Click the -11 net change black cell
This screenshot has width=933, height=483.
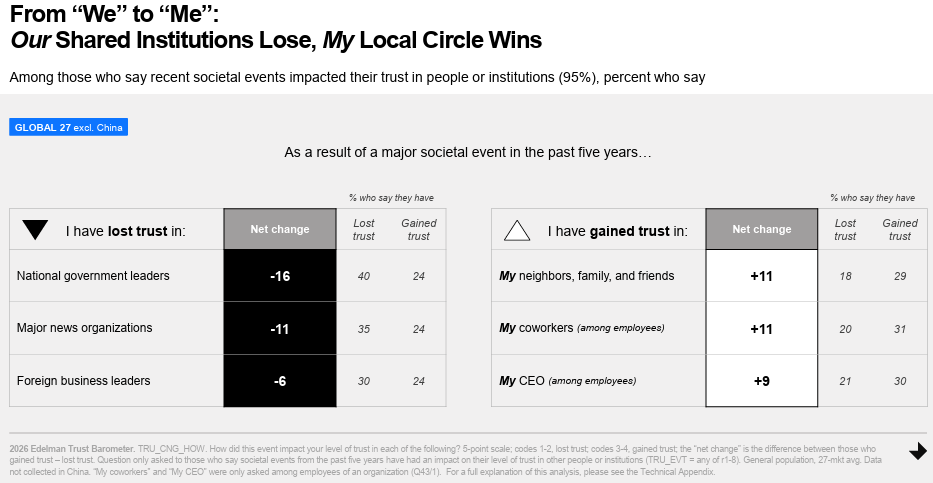[x=280, y=328]
